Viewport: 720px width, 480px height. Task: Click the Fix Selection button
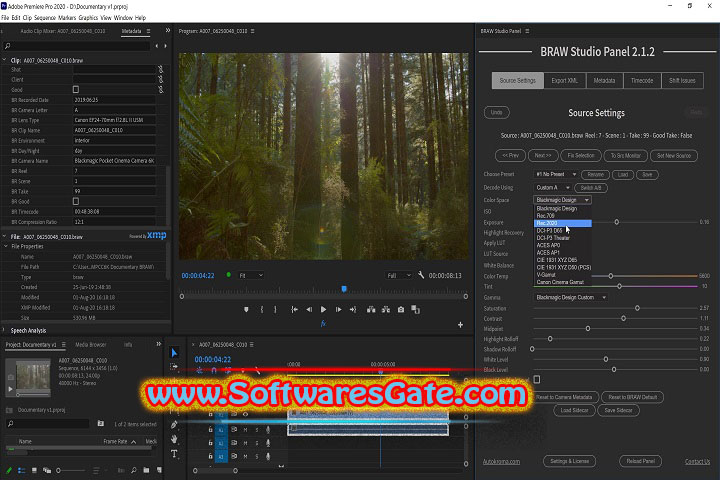pos(581,156)
